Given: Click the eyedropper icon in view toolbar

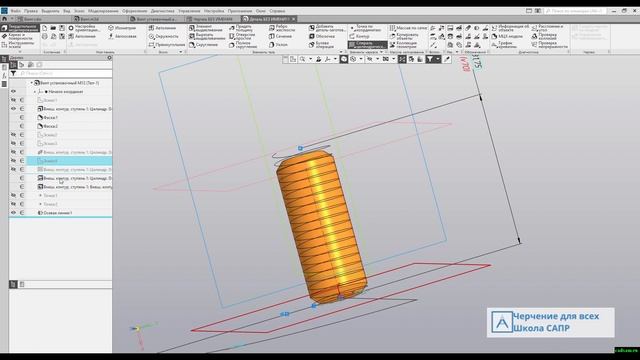Looking at the screenshot, I should click(x=447, y=59).
